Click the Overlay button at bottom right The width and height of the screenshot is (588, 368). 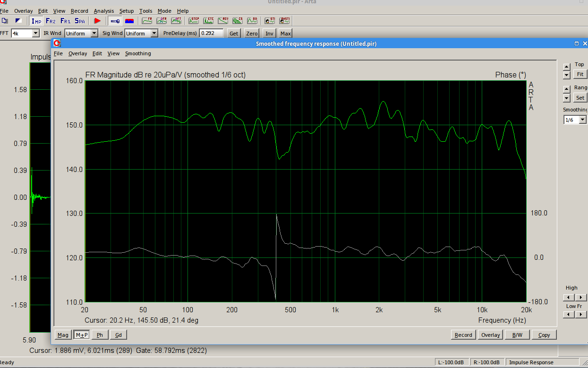(490, 335)
